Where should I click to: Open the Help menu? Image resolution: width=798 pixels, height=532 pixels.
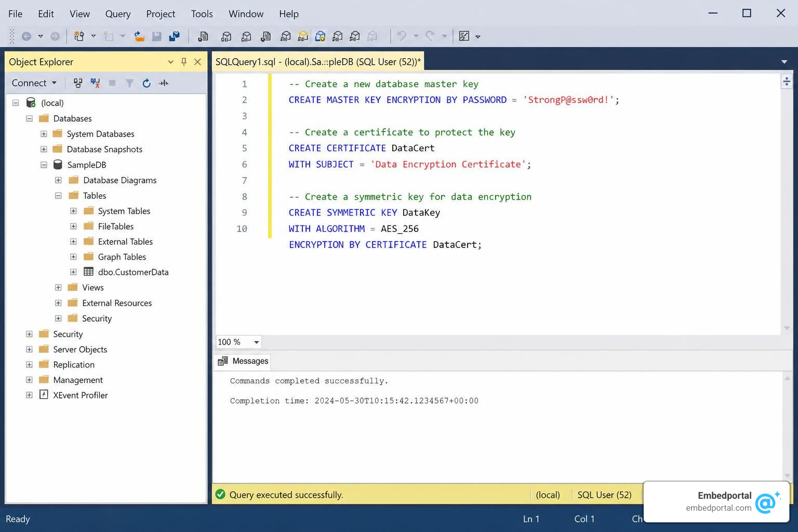[289, 14]
